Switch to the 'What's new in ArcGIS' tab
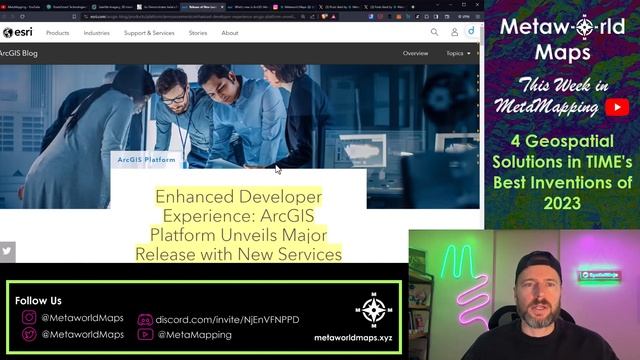Screen dimensions: 640x360 [x=248, y=7]
